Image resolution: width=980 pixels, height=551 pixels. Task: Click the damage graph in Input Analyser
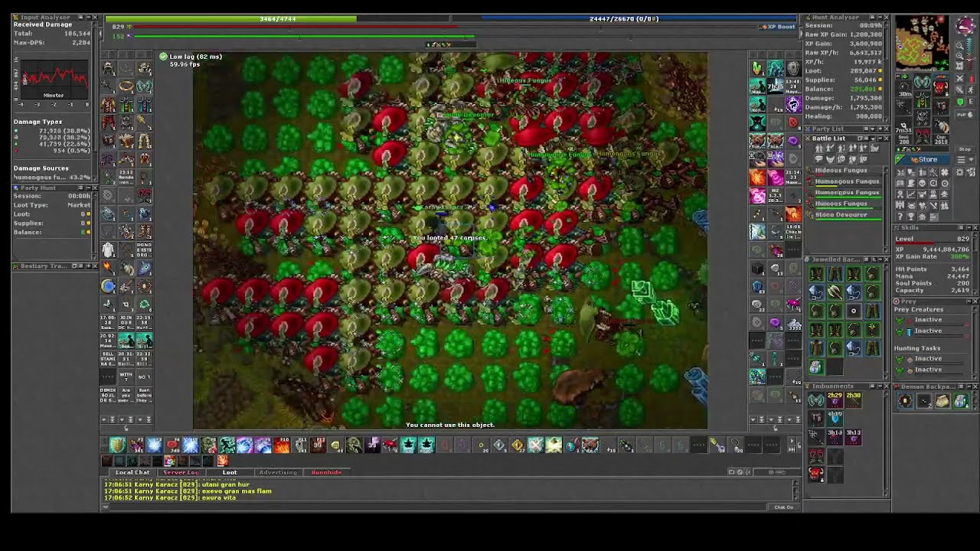click(54, 80)
